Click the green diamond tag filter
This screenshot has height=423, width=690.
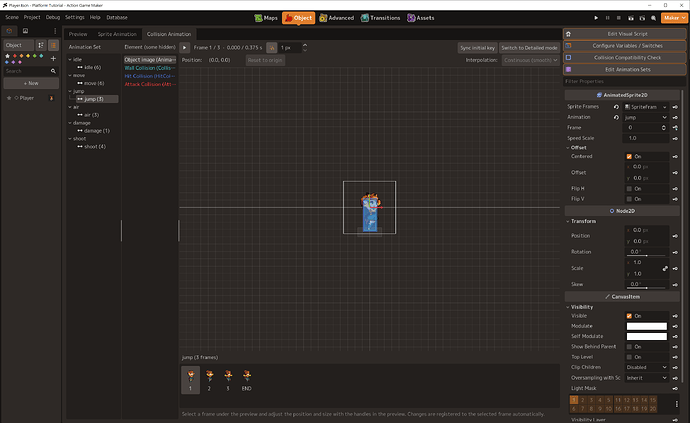[x=35, y=56]
